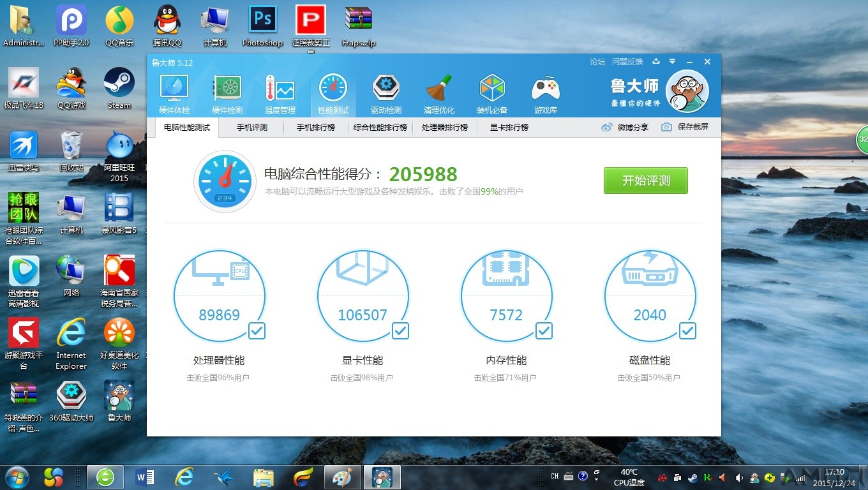Switch to the 手机评测 tab
The width and height of the screenshot is (868, 490).
tap(252, 128)
